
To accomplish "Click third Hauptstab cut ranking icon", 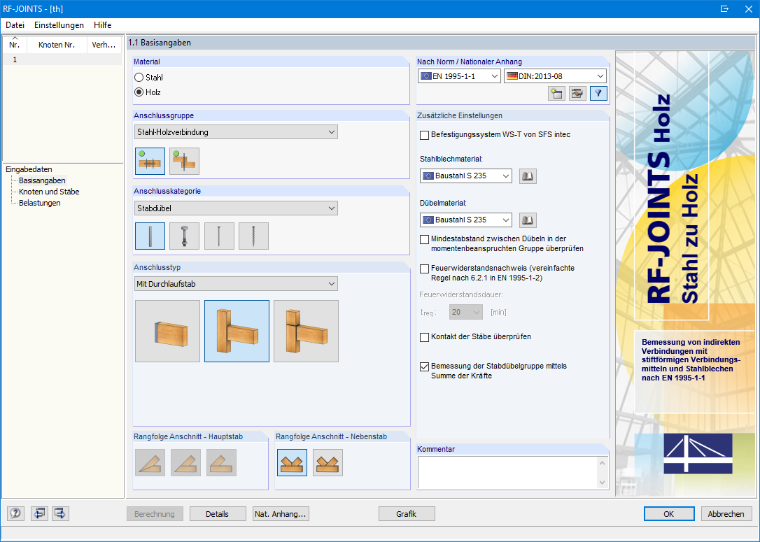I will pos(222,462).
